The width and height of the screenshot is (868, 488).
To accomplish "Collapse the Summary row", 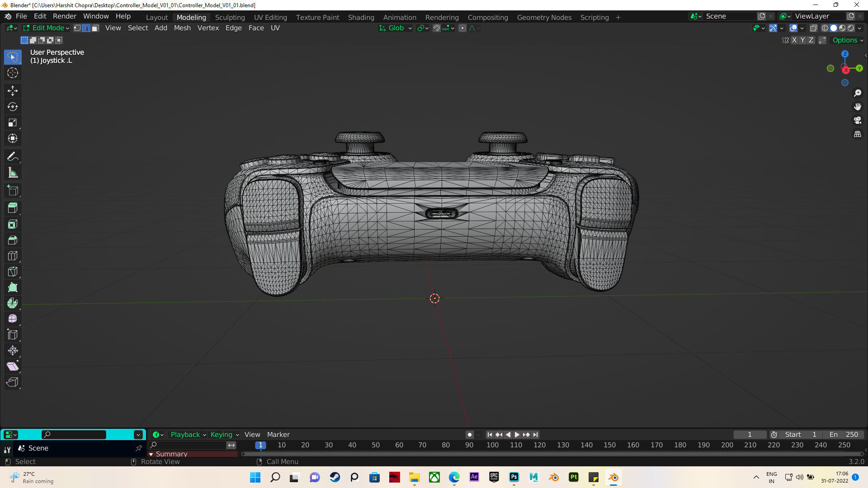I will coord(151,454).
